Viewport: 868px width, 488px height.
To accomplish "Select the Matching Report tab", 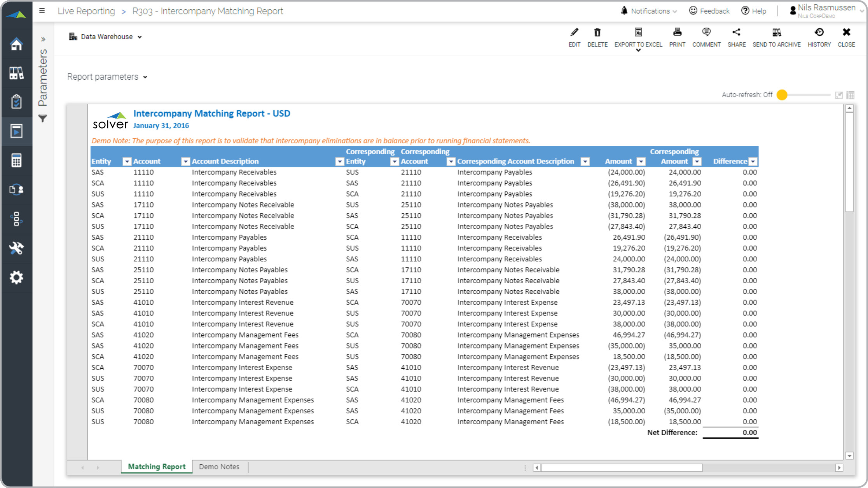I will [x=156, y=467].
